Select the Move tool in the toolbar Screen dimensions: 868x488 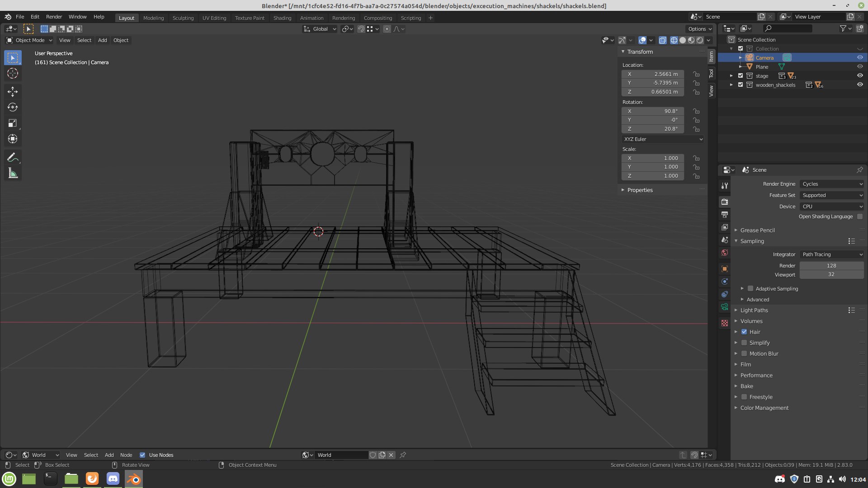[x=12, y=92]
